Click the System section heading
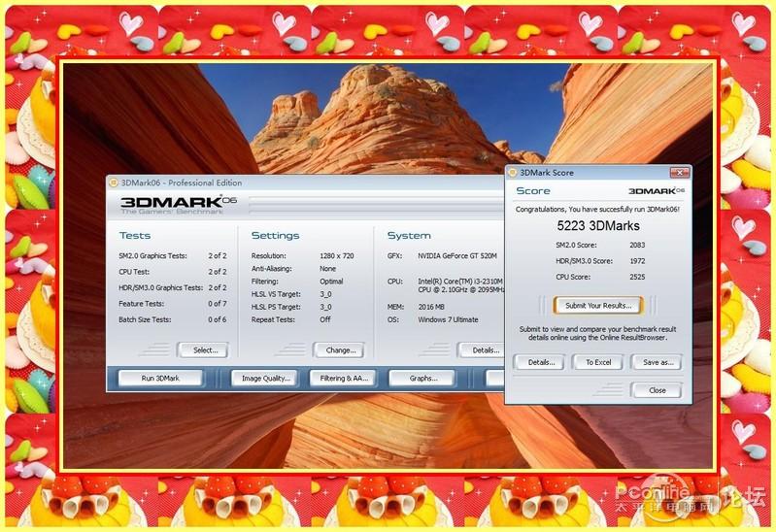Screen dimensions: 776x532 409,236
